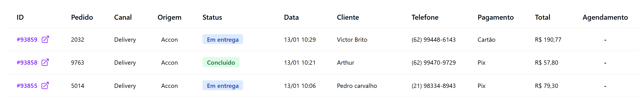Click order ID link #93855

tap(27, 86)
